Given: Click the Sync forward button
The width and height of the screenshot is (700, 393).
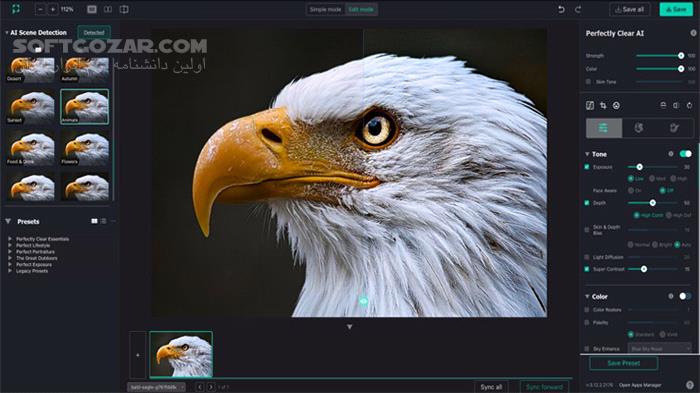Looking at the screenshot, I should pyautogui.click(x=544, y=387).
